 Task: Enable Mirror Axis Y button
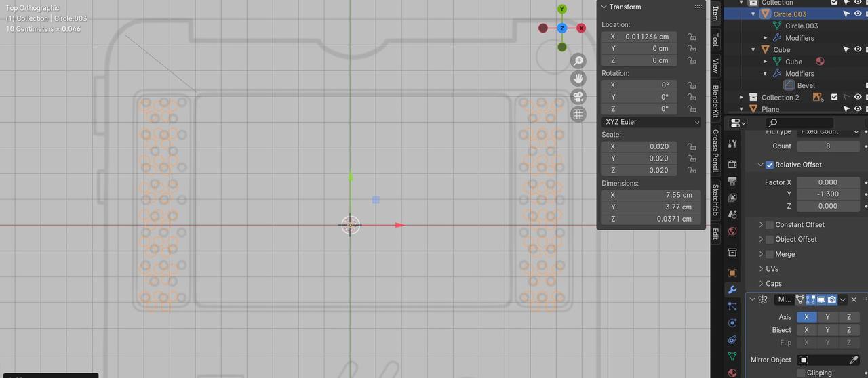[x=827, y=317]
